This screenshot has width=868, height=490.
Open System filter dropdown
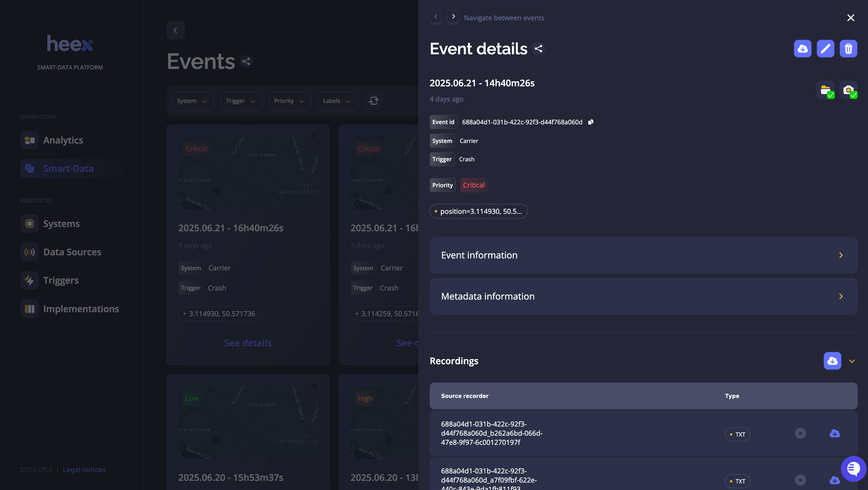pos(193,101)
